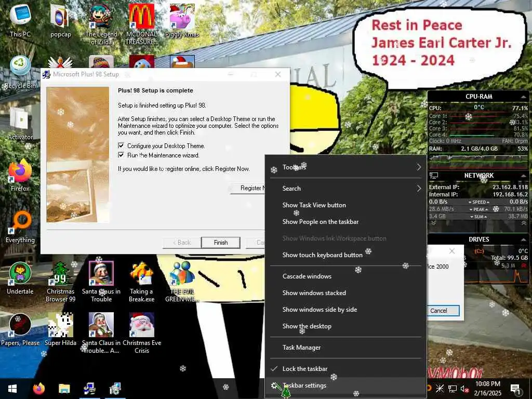This screenshot has height=399, width=532.
Task: Click the monitor icon in NETWORK widget
Action: click(434, 176)
